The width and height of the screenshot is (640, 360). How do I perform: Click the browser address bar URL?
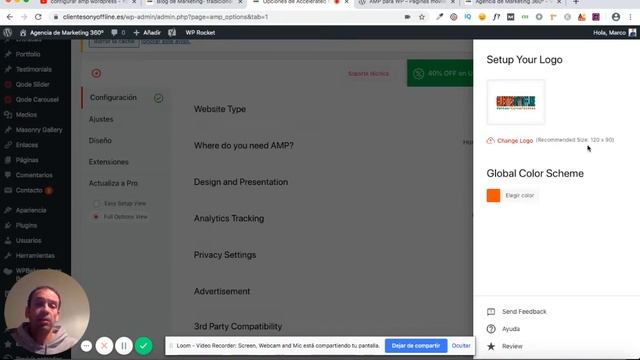click(165, 17)
